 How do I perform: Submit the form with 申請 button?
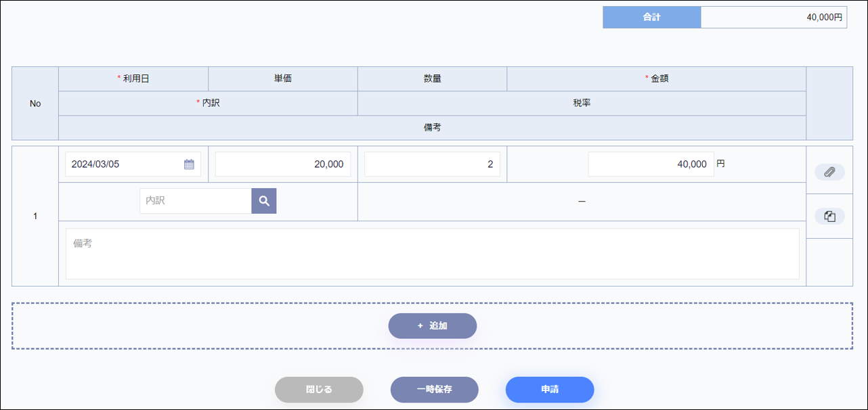coord(550,390)
